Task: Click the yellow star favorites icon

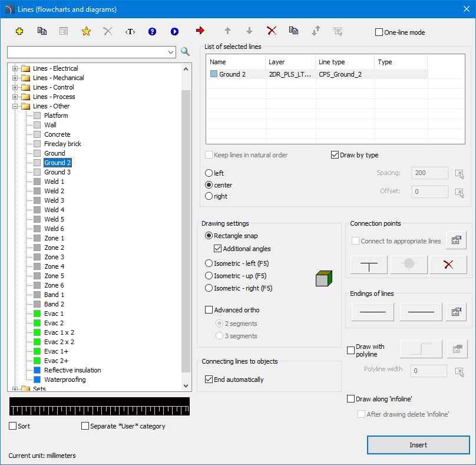Action: pos(86,31)
